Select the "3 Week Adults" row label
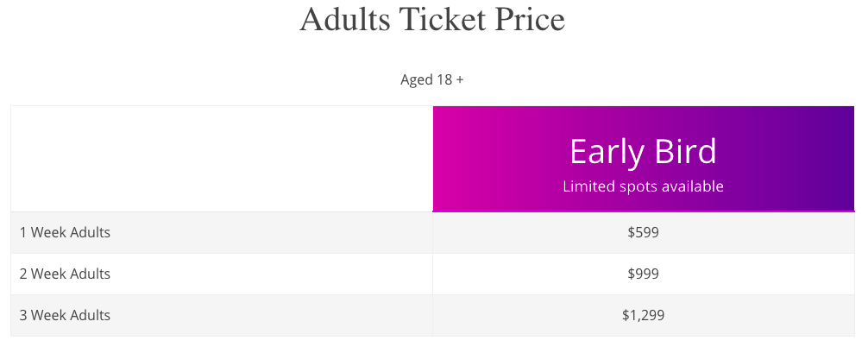 click(65, 315)
